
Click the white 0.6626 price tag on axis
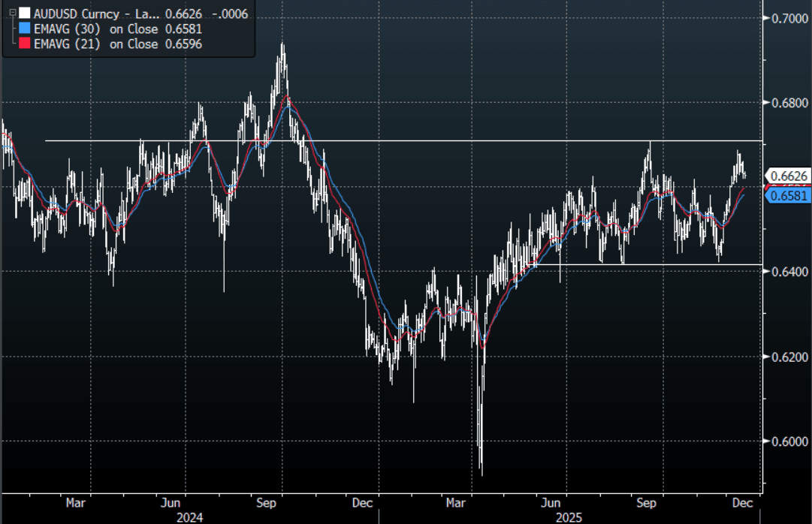tap(788, 176)
